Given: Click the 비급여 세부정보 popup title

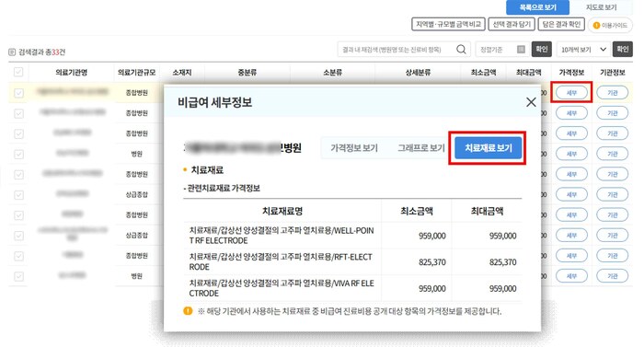Looking at the screenshot, I should (x=214, y=102).
